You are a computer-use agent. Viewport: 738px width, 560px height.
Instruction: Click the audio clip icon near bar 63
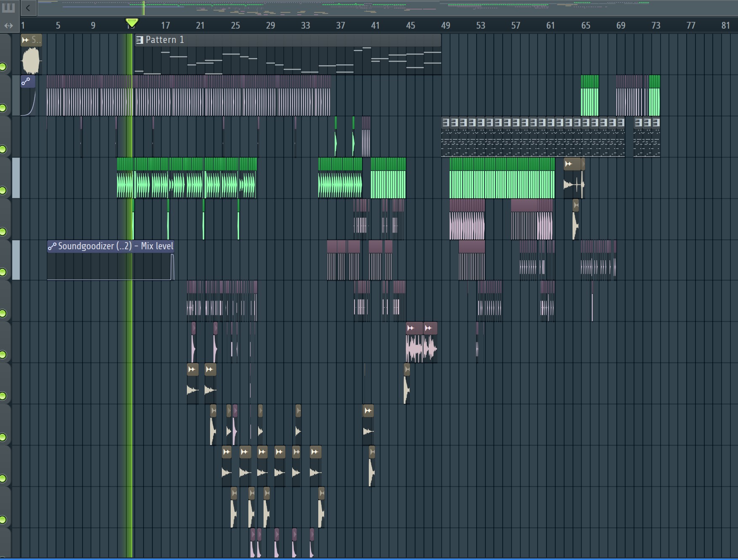(569, 164)
